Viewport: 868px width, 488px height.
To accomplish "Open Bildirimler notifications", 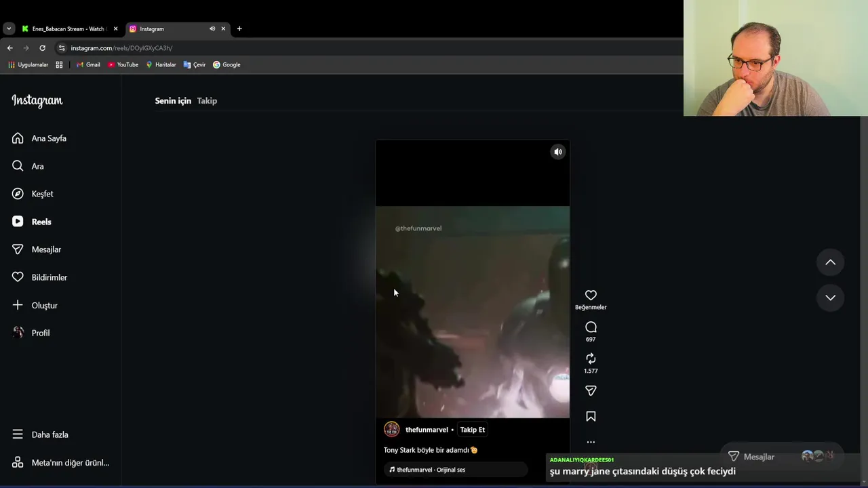I will (39, 277).
